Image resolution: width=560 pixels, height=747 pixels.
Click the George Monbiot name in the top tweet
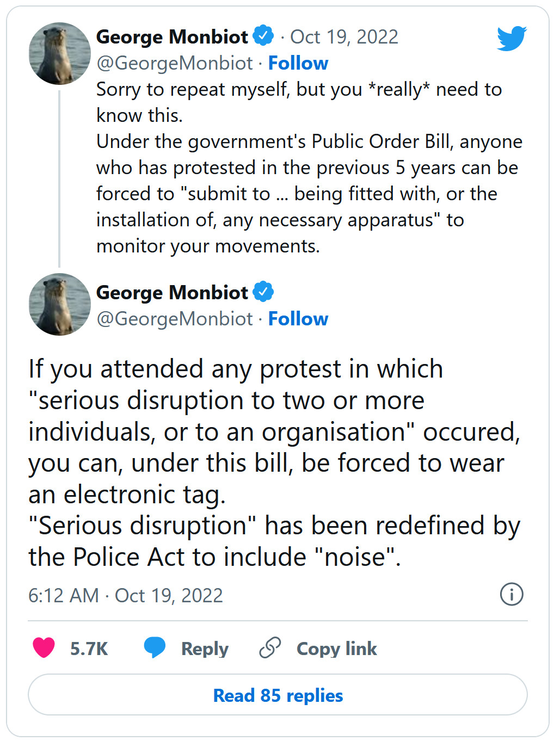pyautogui.click(x=172, y=37)
